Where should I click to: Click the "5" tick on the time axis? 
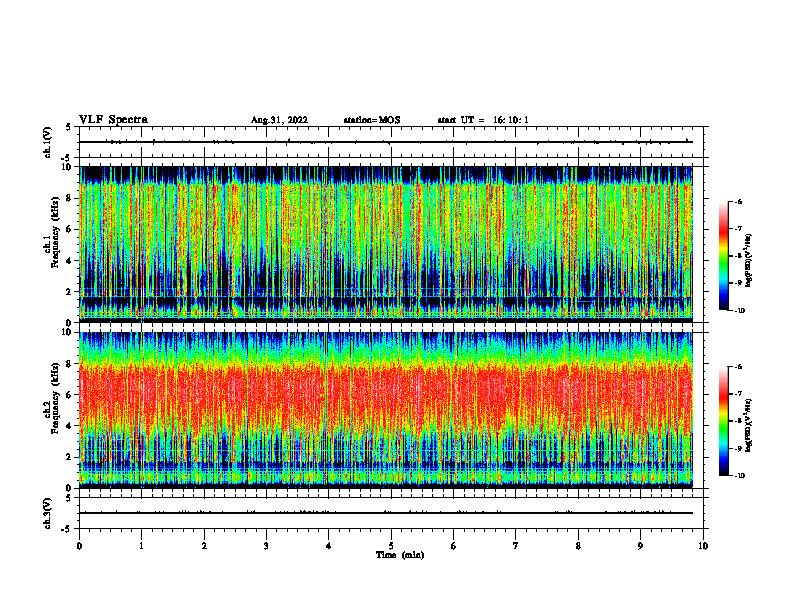pos(391,546)
